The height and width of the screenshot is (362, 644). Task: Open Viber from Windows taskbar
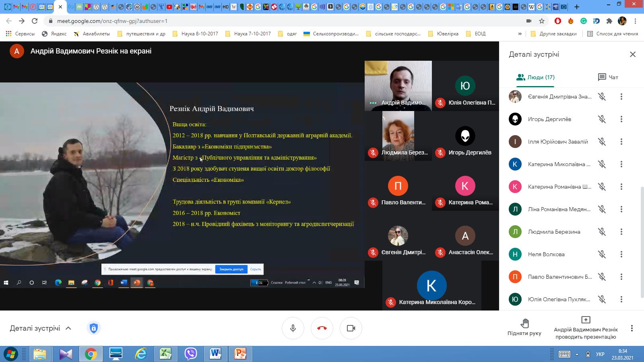pyautogui.click(x=190, y=354)
